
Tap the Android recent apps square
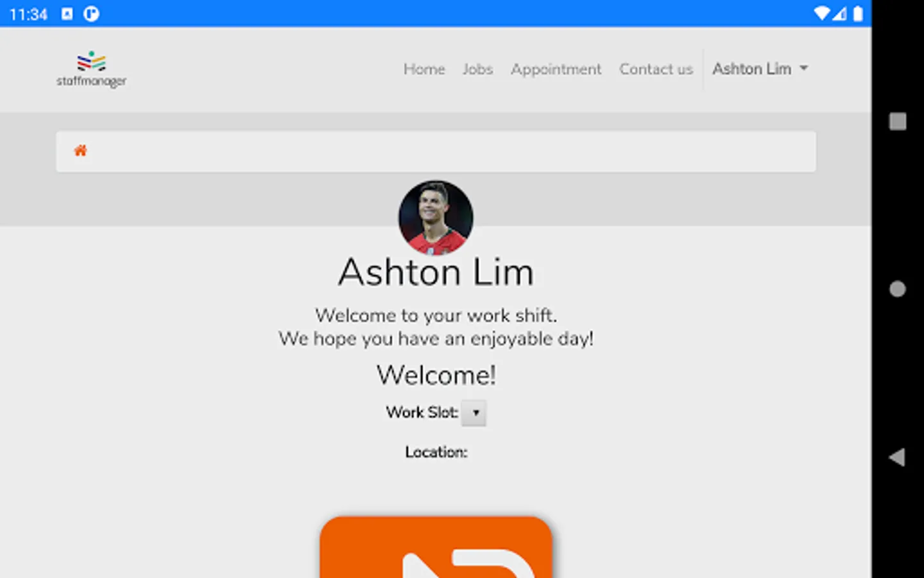coord(897,121)
